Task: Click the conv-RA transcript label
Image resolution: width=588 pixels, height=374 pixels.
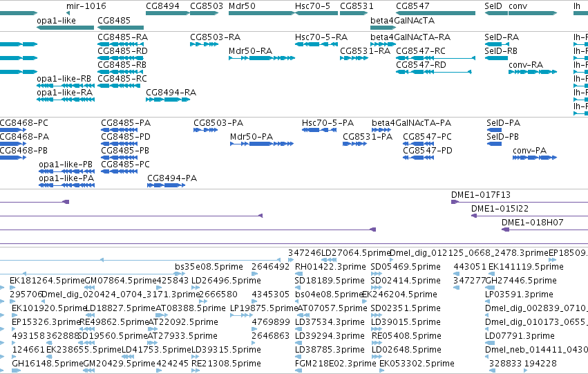Action: tap(526, 64)
